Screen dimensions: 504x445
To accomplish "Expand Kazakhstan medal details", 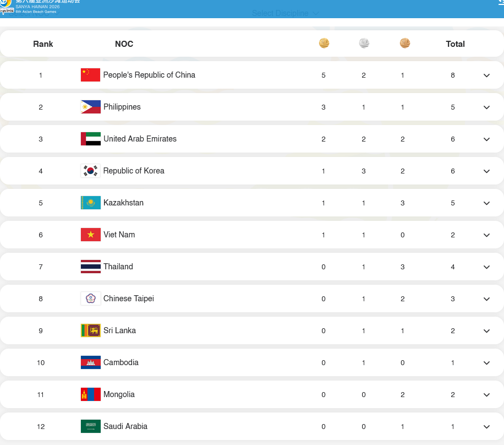I will tap(486, 203).
